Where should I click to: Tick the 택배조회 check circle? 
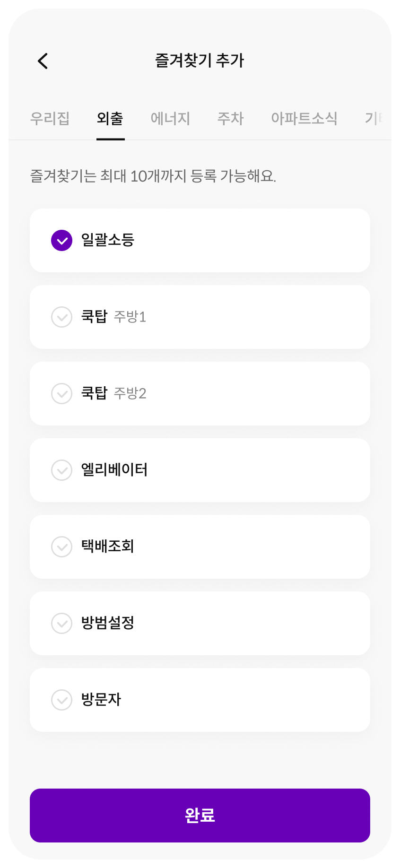61,547
